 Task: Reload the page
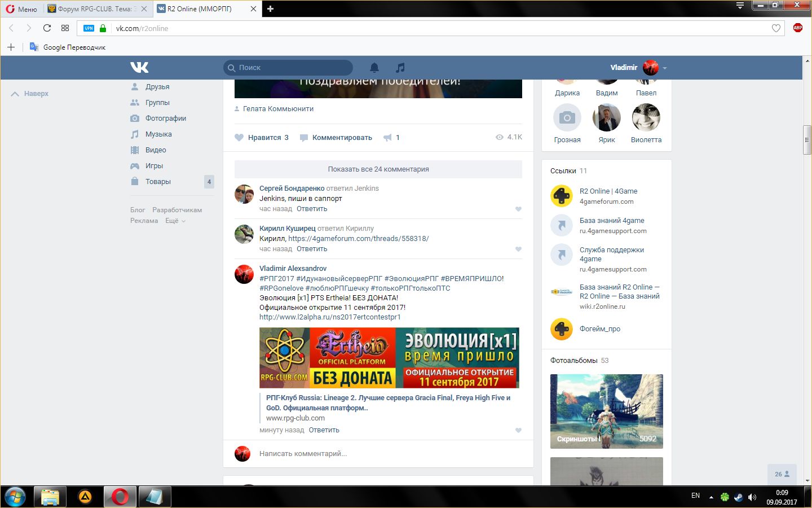47,28
